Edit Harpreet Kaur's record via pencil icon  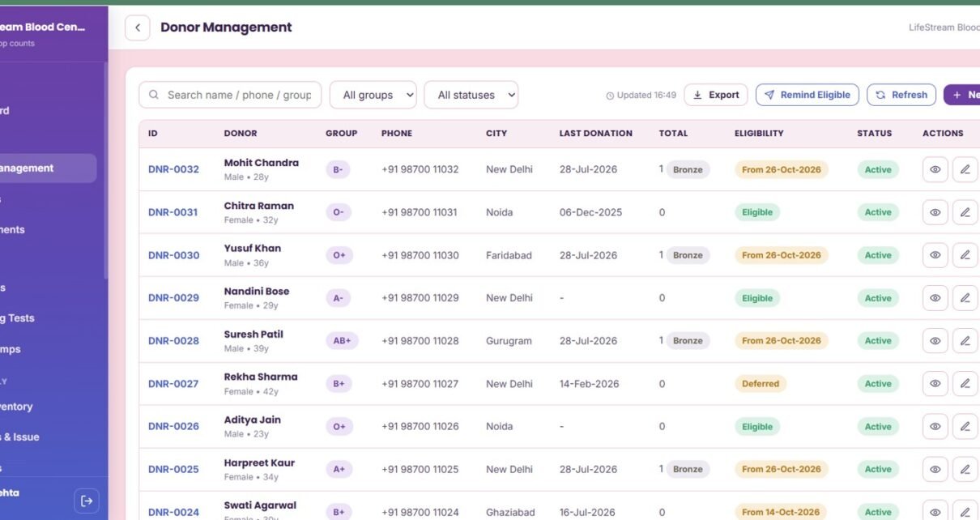click(965, 469)
